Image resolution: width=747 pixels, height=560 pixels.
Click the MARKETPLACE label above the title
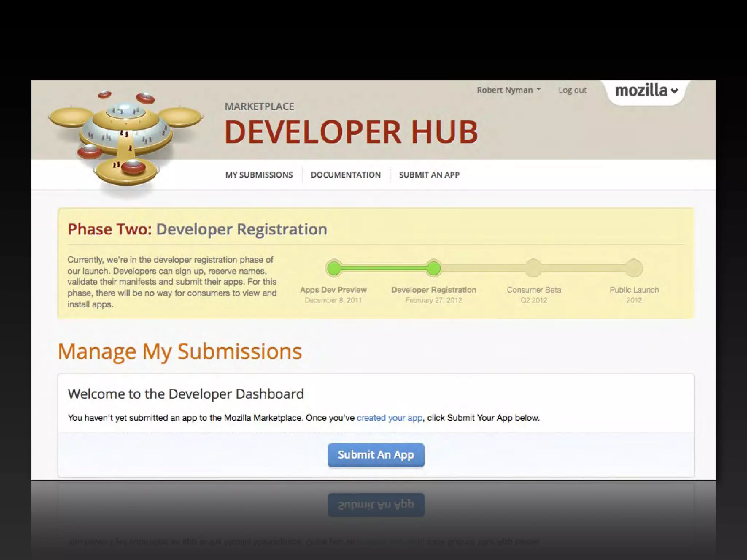(x=259, y=106)
